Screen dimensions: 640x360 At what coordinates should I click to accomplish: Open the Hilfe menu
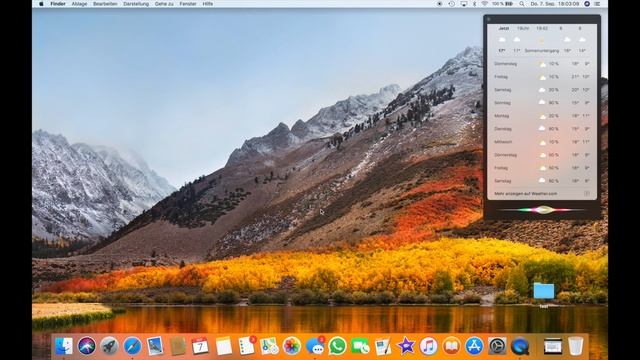pyautogui.click(x=208, y=4)
